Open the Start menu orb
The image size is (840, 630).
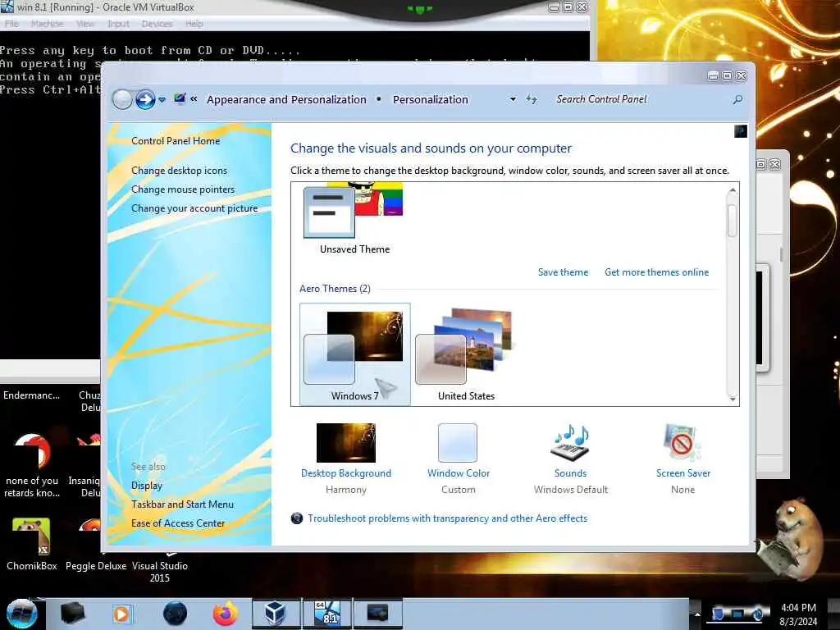pos(21,614)
